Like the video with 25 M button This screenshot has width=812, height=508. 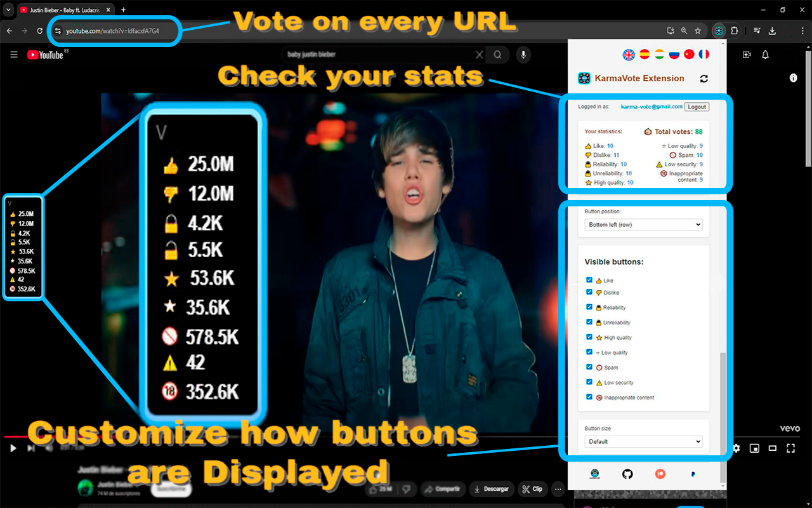tap(382, 489)
